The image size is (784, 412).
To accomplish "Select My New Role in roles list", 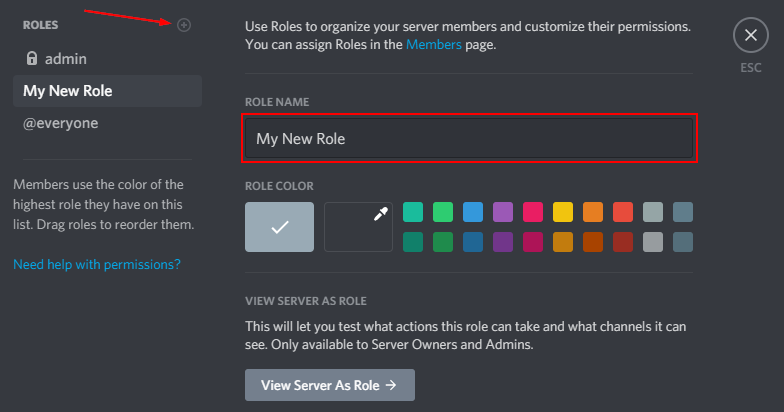I will click(108, 91).
